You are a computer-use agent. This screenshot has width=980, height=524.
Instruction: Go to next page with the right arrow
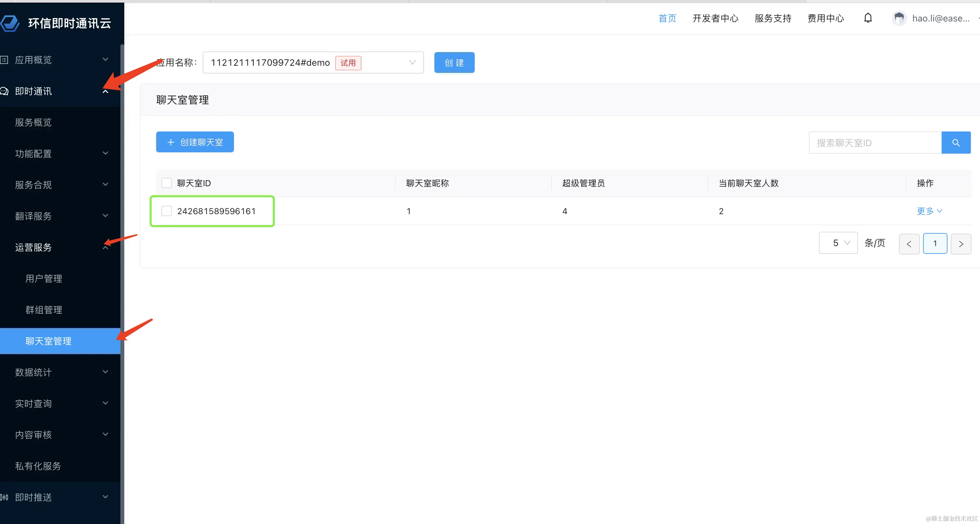tap(960, 243)
